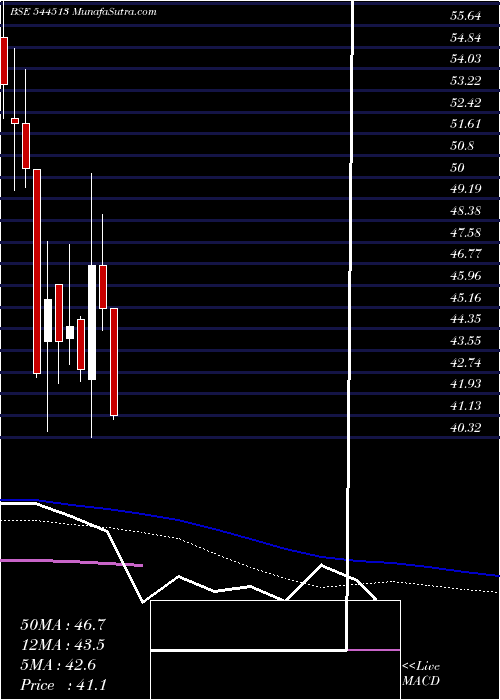Click the 45.96 price axis label
This screenshot has width=500, height=700.
[466, 276]
